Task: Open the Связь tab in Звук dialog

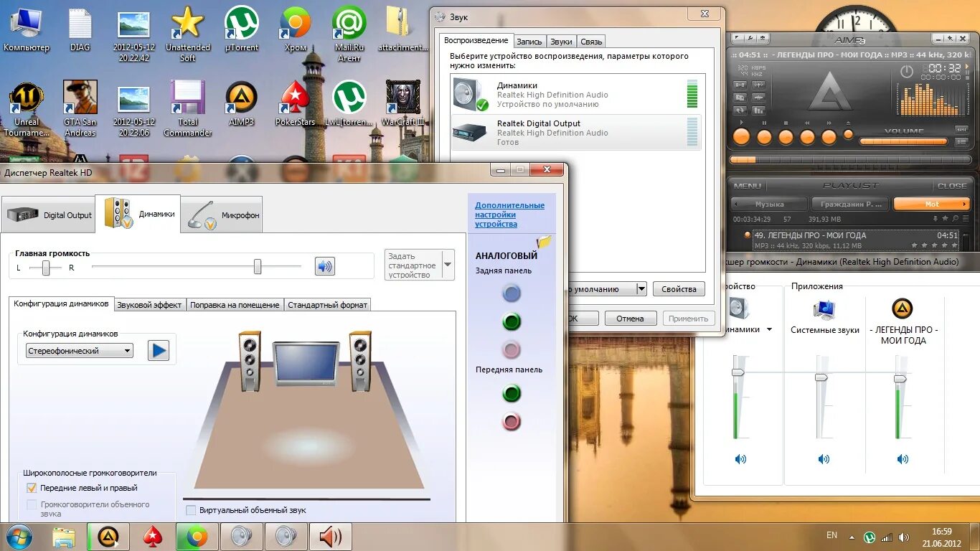Action: click(x=591, y=42)
